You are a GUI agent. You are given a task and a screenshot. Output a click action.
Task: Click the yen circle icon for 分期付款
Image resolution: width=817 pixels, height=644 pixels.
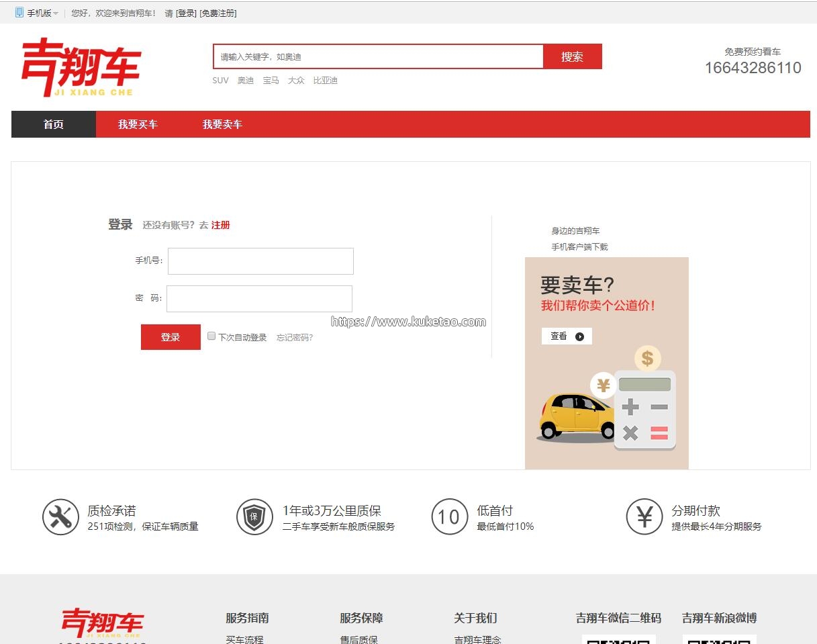[x=644, y=517]
